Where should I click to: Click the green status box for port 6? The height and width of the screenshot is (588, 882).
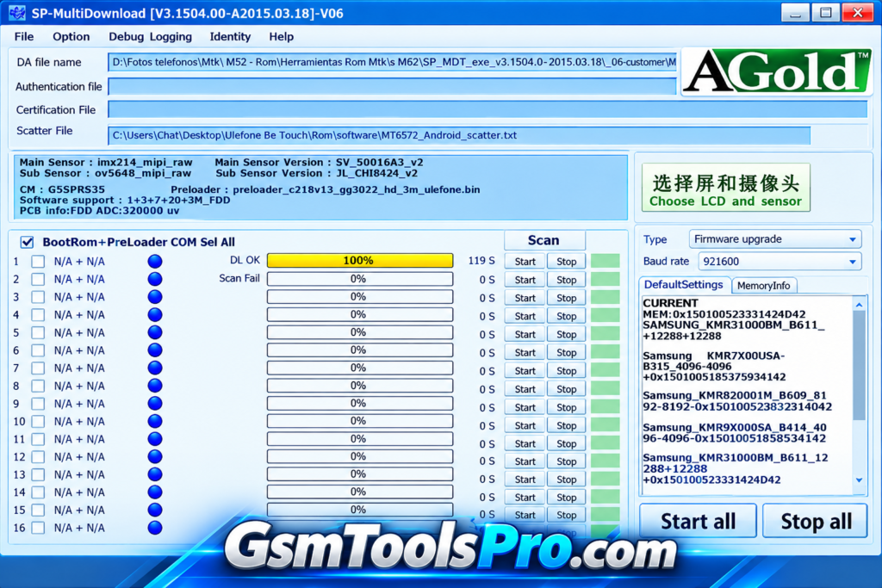606,351
